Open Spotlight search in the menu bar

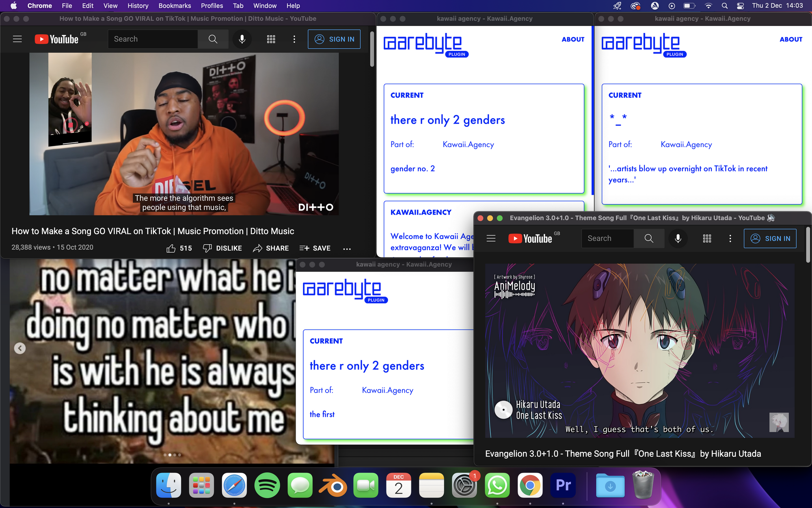coord(725,6)
